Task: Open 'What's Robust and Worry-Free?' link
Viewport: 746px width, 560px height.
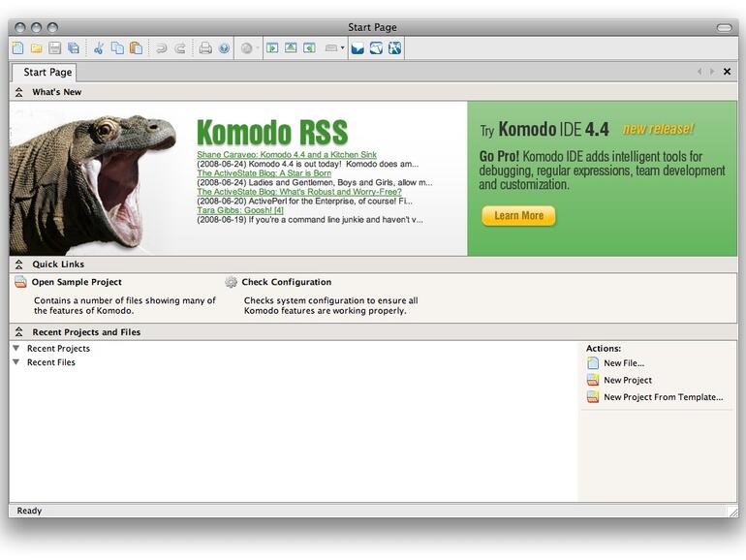Action: (299, 192)
